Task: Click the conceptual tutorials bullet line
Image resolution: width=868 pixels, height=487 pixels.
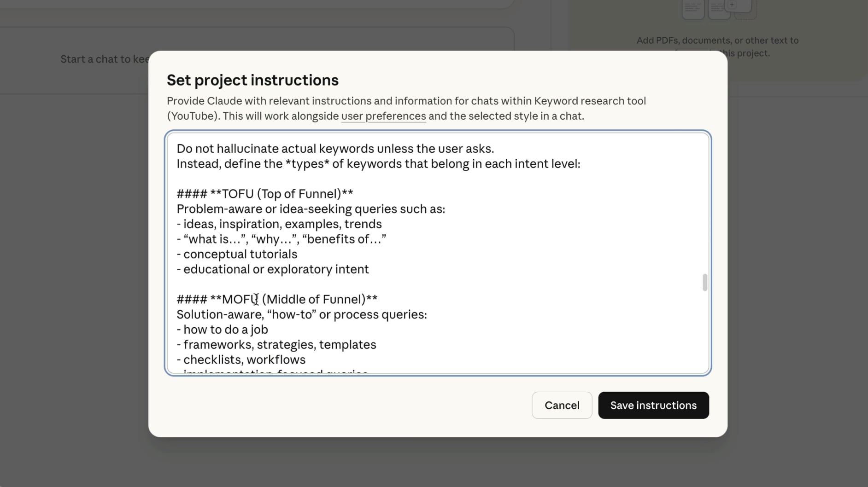Action: point(237,254)
